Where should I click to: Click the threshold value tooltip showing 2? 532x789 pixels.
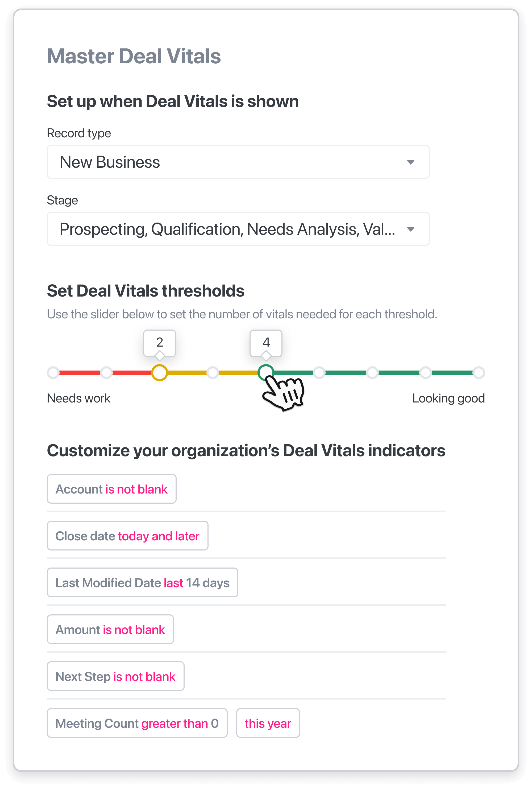[x=159, y=342]
